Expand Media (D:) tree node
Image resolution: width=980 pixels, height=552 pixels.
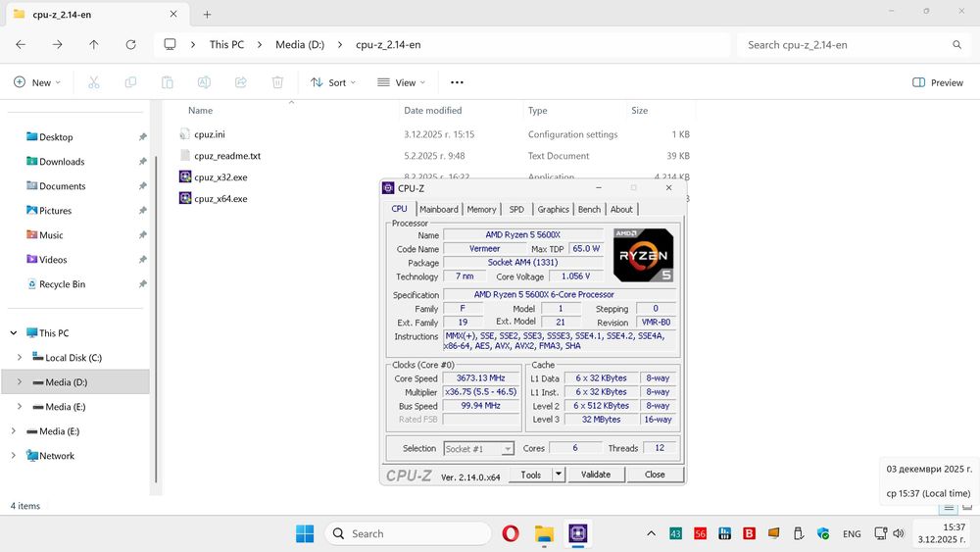tap(20, 382)
